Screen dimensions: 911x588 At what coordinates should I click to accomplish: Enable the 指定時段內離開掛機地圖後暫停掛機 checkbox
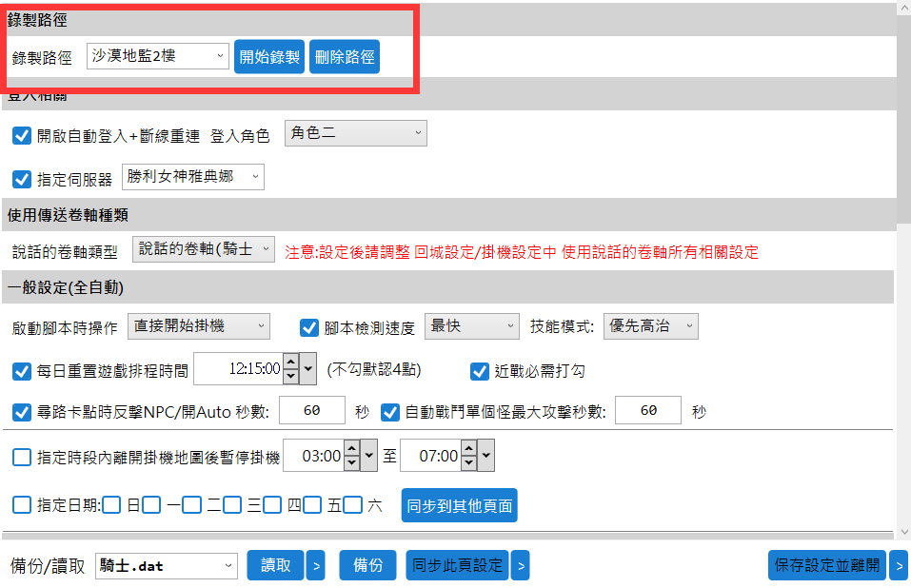coord(22,458)
